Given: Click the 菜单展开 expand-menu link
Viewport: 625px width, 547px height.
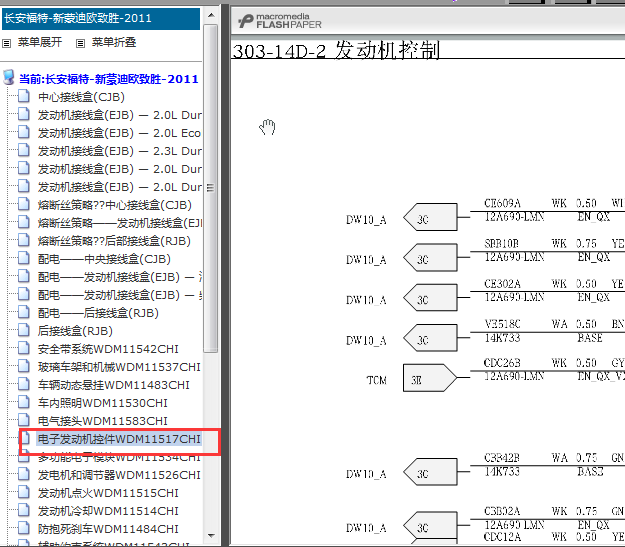Looking at the screenshot, I should pos(40,42).
